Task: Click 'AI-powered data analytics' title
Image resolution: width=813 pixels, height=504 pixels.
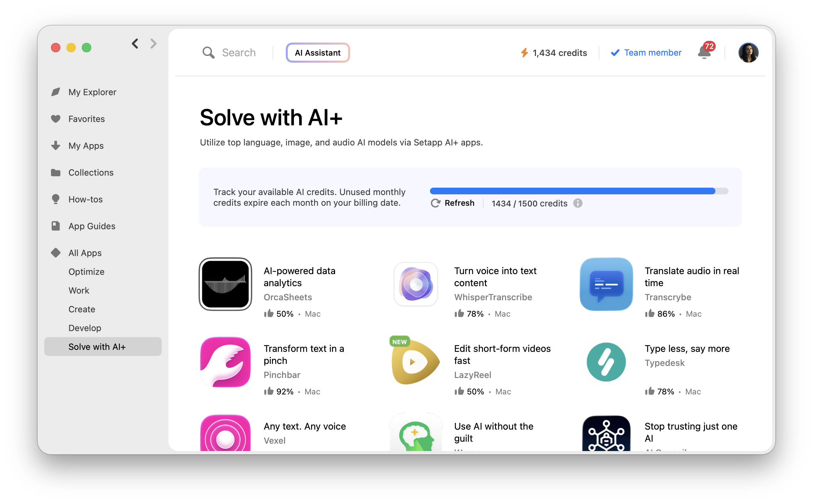Action: click(x=300, y=277)
